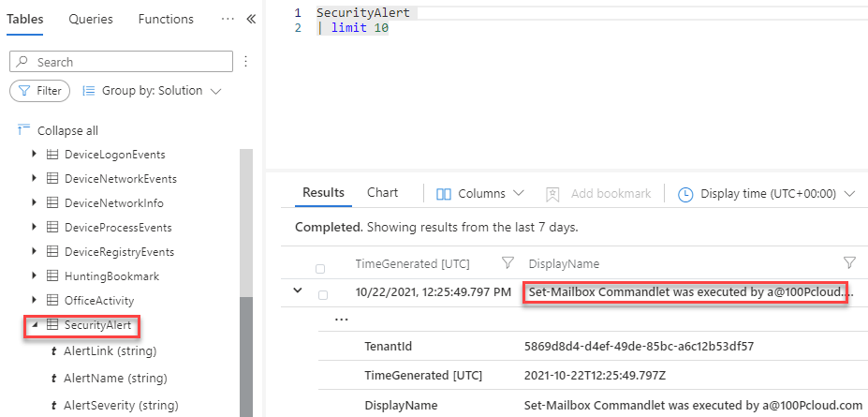
Task: Switch to the Chart tab
Action: coord(382,192)
